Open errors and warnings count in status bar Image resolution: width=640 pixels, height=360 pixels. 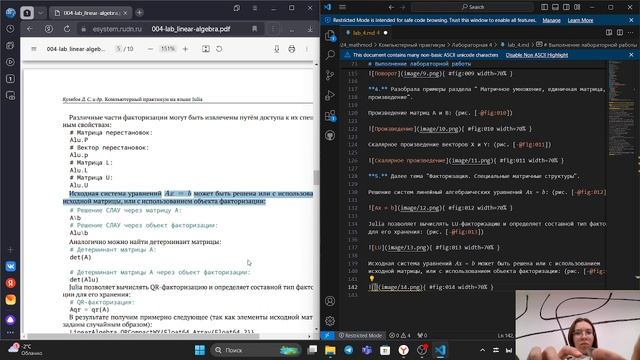click(400, 335)
